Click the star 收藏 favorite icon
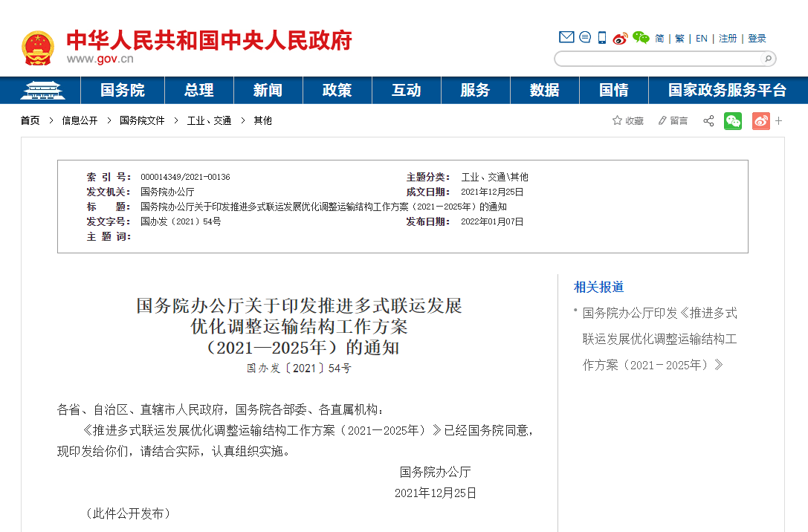This screenshot has height=532, width=808. (617, 120)
